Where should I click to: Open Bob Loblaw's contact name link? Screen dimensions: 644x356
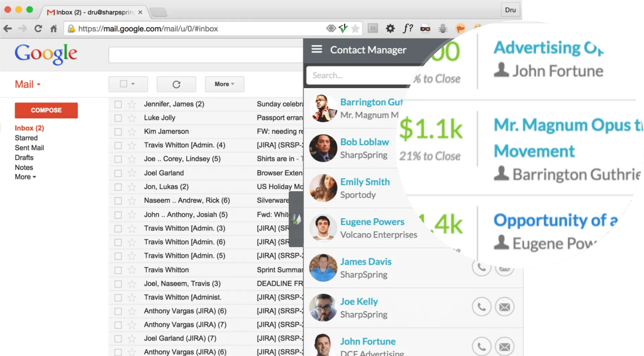pos(365,142)
